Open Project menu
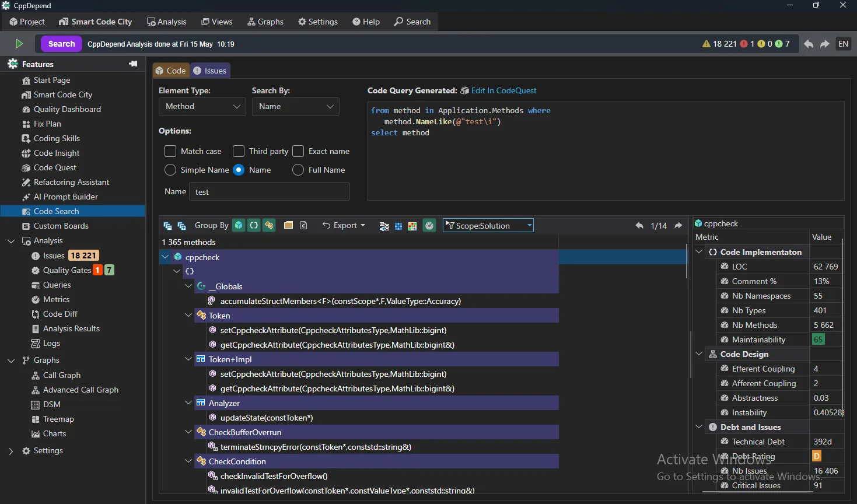 [x=27, y=22]
